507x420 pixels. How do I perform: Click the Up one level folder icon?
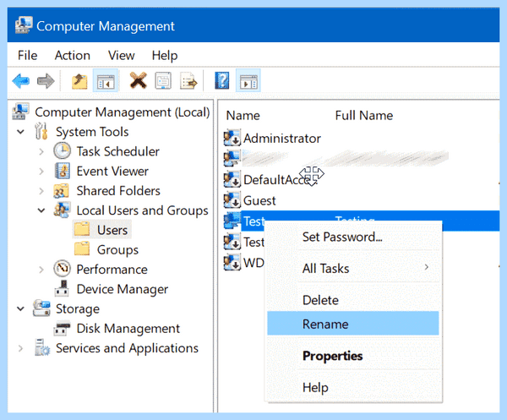pos(79,81)
